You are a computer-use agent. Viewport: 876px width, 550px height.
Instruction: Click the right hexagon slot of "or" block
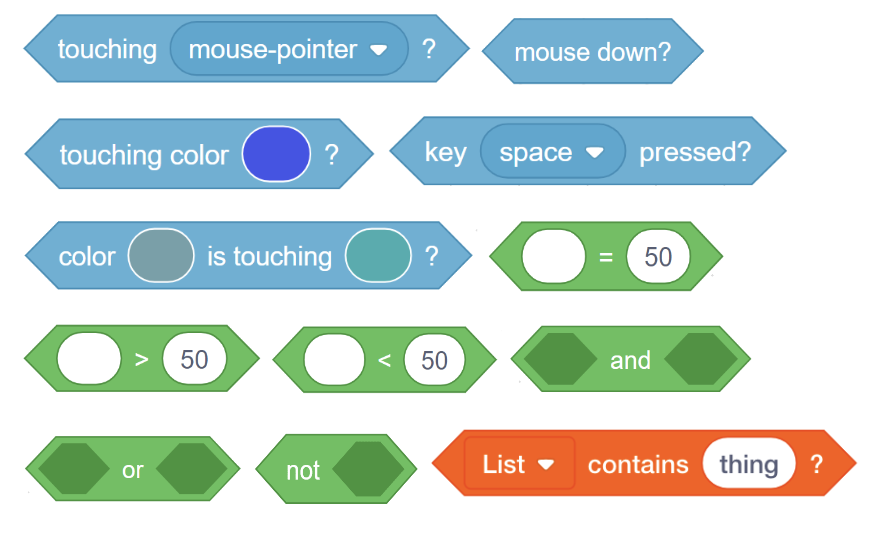(x=191, y=469)
